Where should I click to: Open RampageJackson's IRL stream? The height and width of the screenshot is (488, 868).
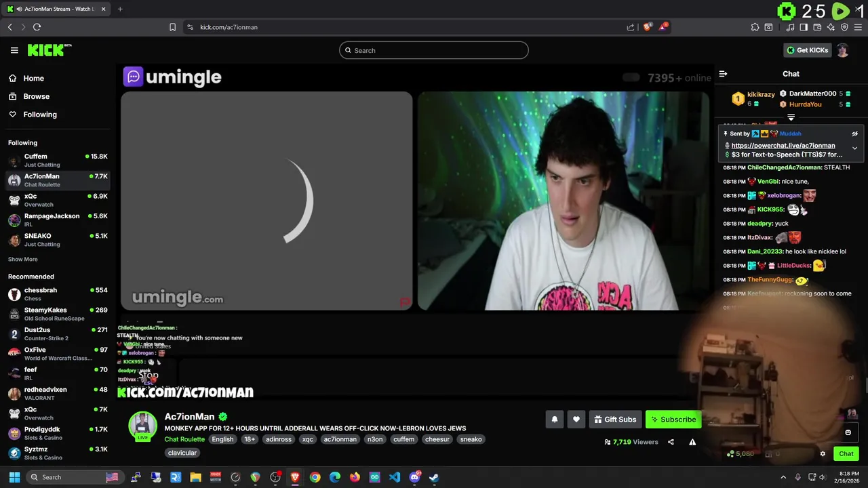58,220
